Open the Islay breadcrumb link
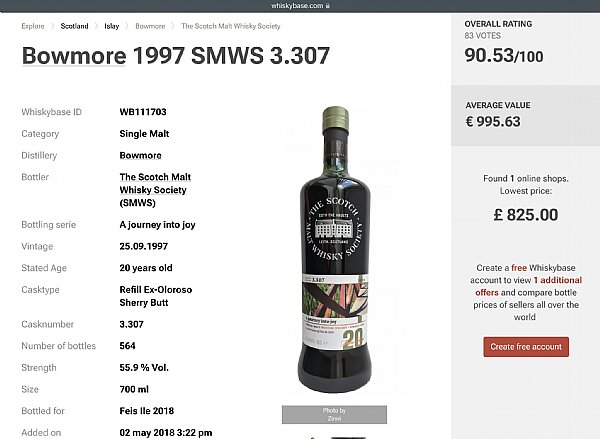Screen dimensions: 600x439 [x=111, y=26]
